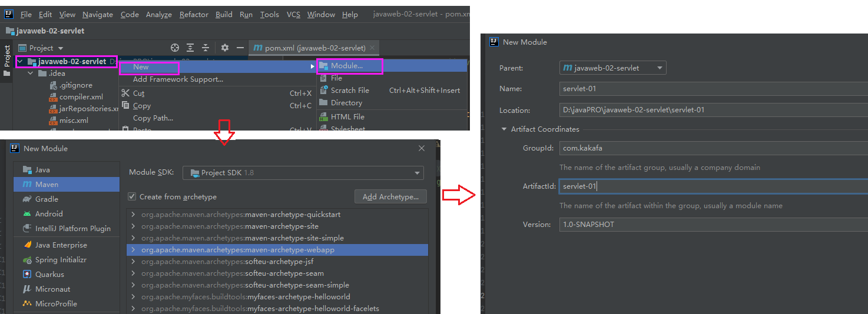Open the File menu

click(x=26, y=14)
